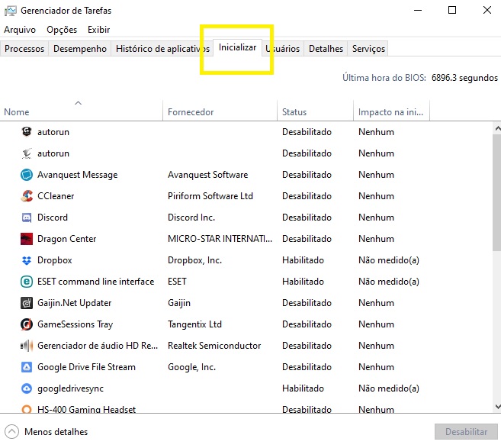Select the Inicializar tab
501x448 pixels.
click(x=237, y=47)
